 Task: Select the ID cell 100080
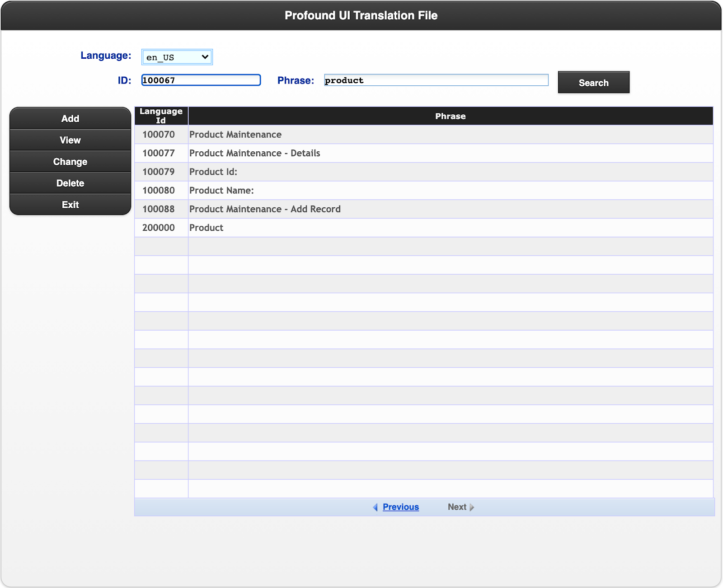click(161, 190)
